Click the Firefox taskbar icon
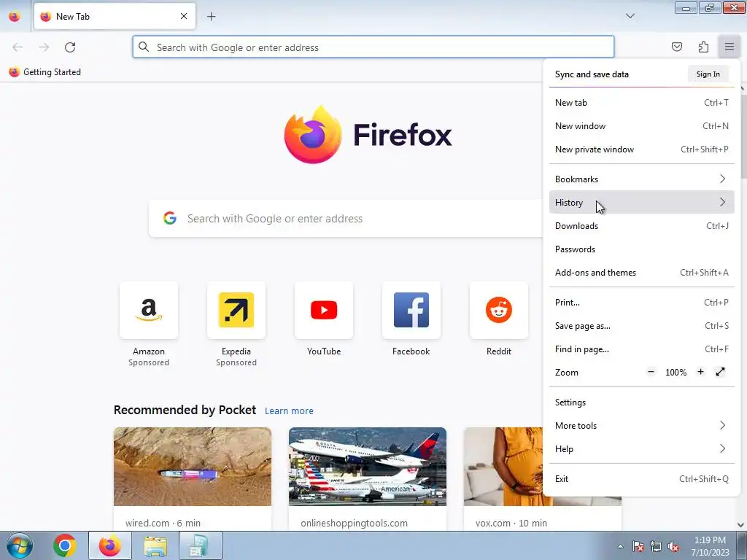747x560 pixels. pyautogui.click(x=110, y=545)
